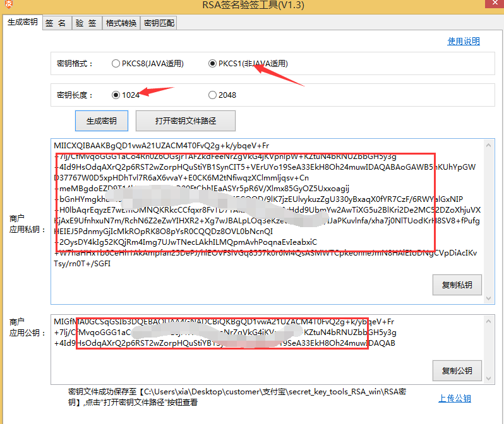Go to the 验签 tab

(x=87, y=23)
